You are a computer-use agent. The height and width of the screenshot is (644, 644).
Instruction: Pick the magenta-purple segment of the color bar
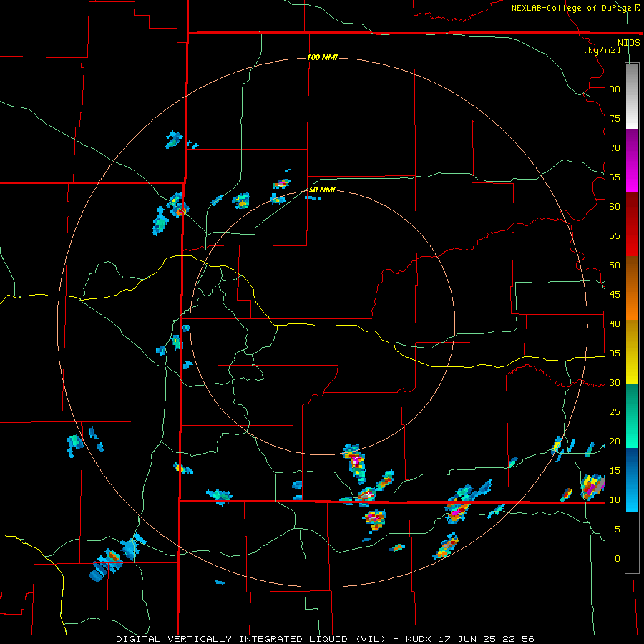632,160
